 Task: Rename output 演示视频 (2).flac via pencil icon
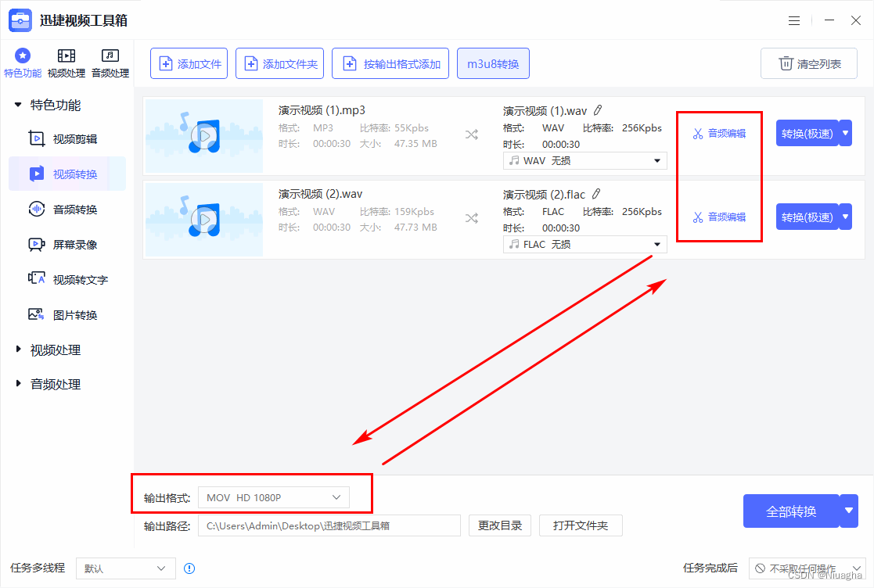click(x=596, y=194)
